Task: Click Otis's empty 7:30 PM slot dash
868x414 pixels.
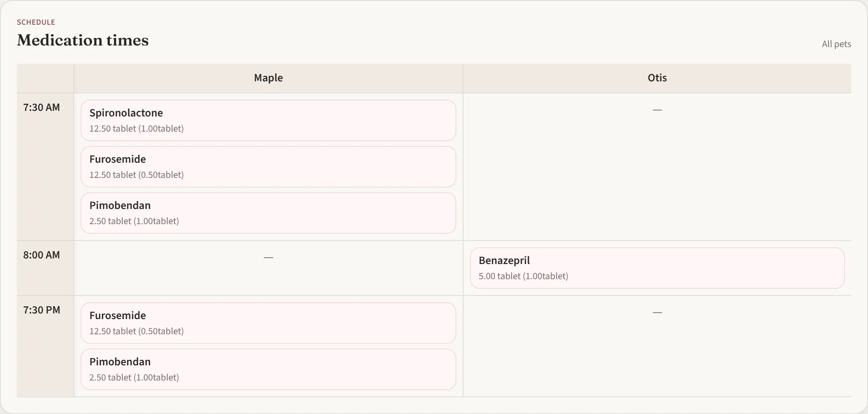Action: pyautogui.click(x=657, y=312)
